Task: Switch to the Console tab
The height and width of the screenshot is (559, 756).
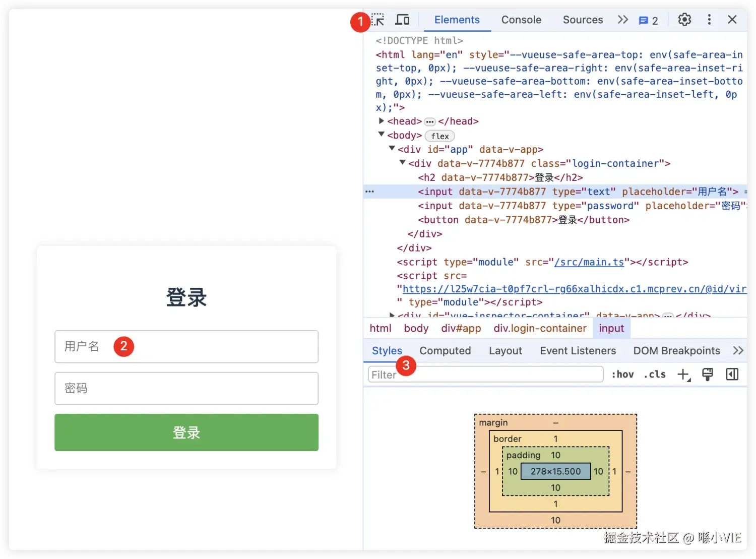Action: tap(521, 20)
